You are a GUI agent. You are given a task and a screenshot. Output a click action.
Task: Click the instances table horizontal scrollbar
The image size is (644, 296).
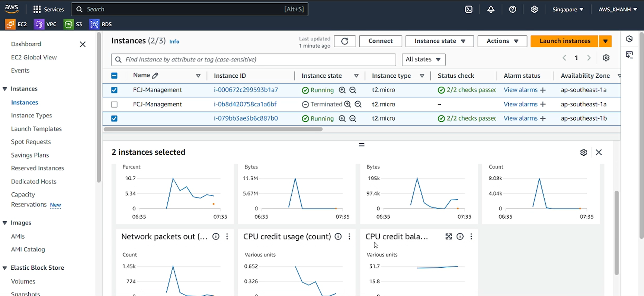tap(213, 129)
